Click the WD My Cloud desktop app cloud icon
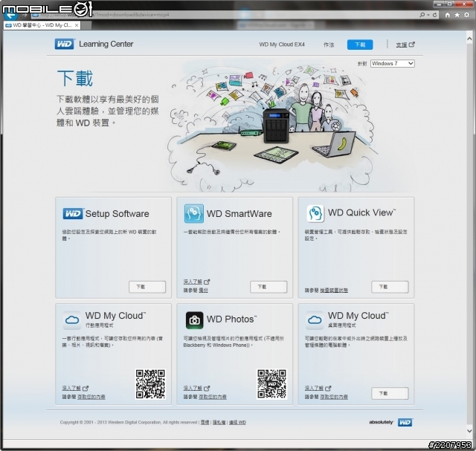 tap(315, 319)
